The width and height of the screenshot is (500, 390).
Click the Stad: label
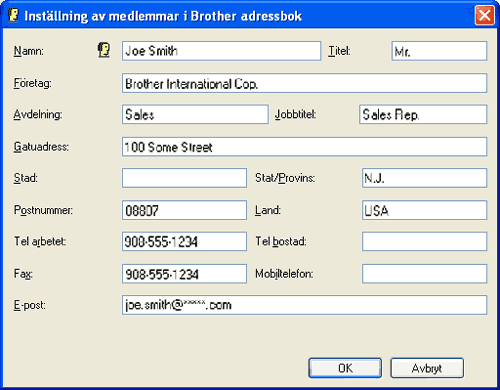(x=26, y=178)
